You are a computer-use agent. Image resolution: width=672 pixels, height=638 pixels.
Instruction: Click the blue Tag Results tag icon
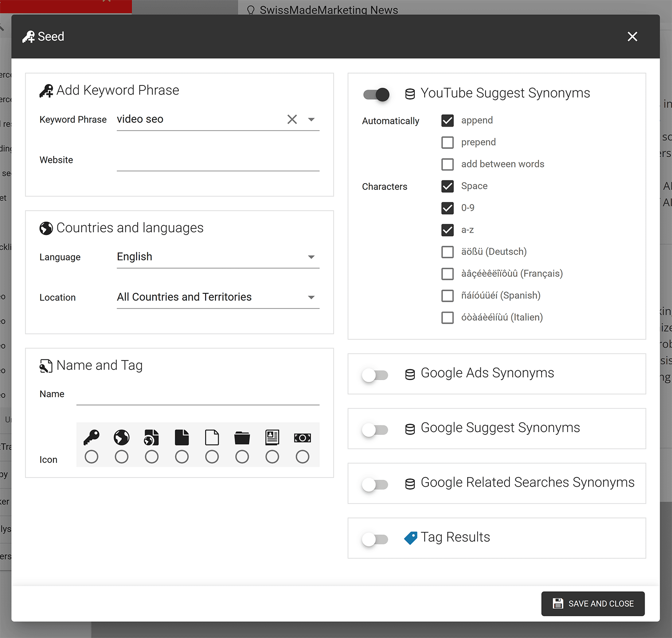(410, 538)
